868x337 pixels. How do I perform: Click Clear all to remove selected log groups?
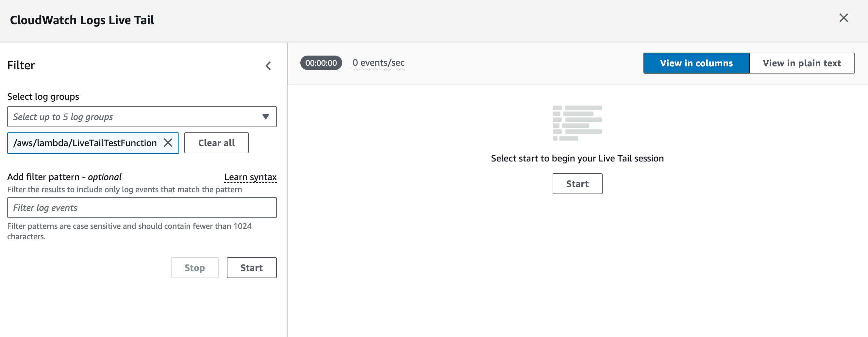216,143
